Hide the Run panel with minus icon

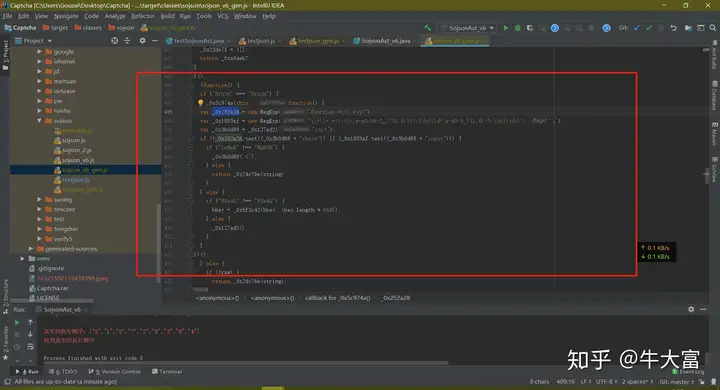pyautogui.click(x=703, y=309)
